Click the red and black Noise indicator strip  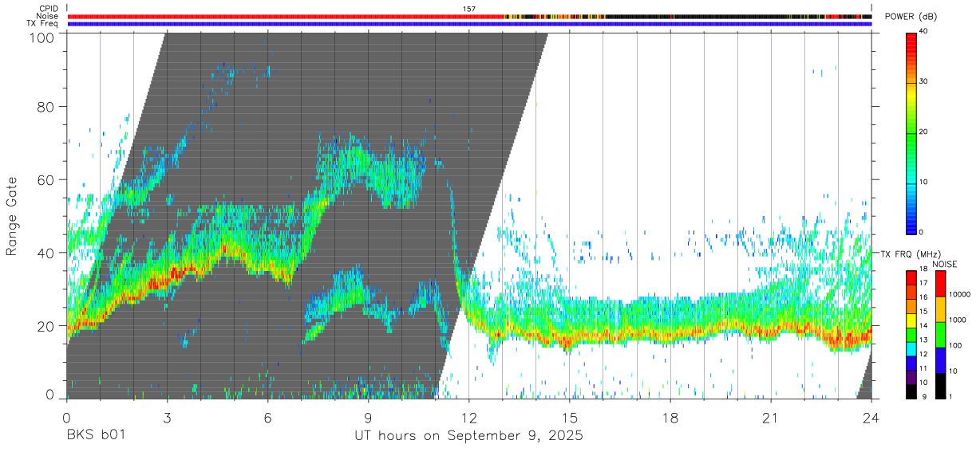tap(469, 16)
